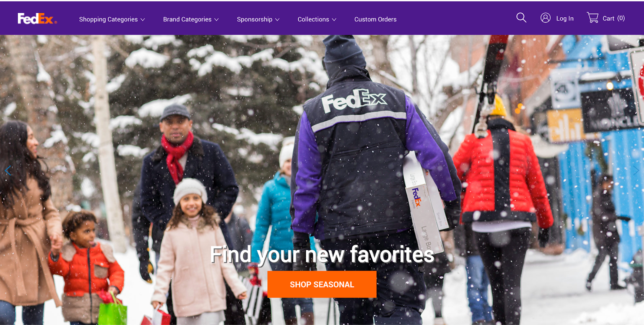Open the Shopping Categories menu label

pos(108,19)
